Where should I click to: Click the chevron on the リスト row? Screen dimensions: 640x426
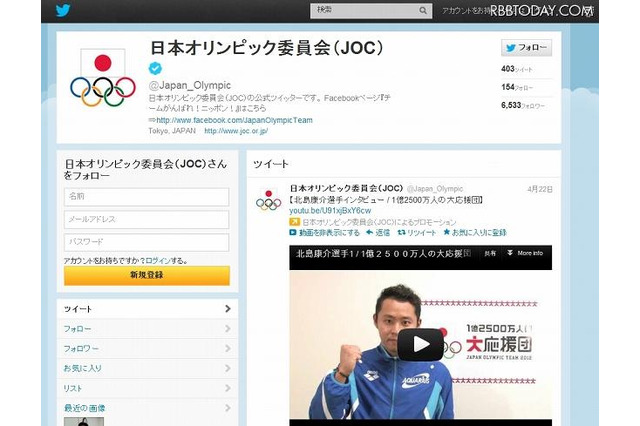pyautogui.click(x=228, y=388)
